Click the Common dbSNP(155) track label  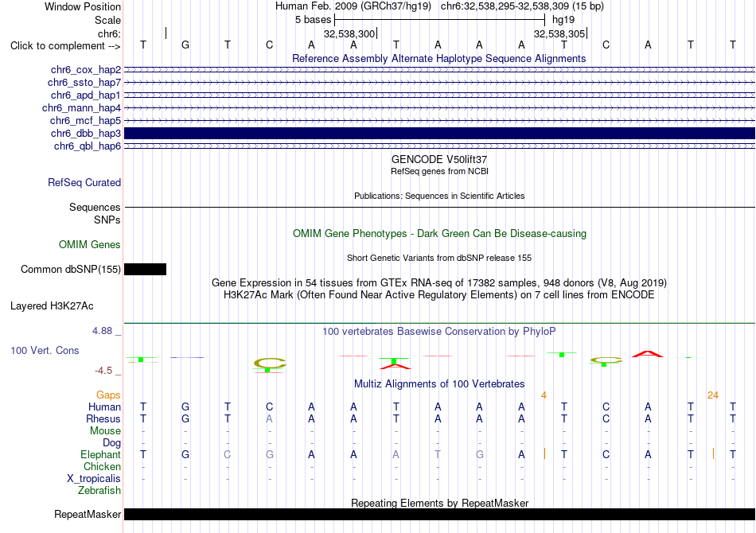pyautogui.click(x=71, y=270)
